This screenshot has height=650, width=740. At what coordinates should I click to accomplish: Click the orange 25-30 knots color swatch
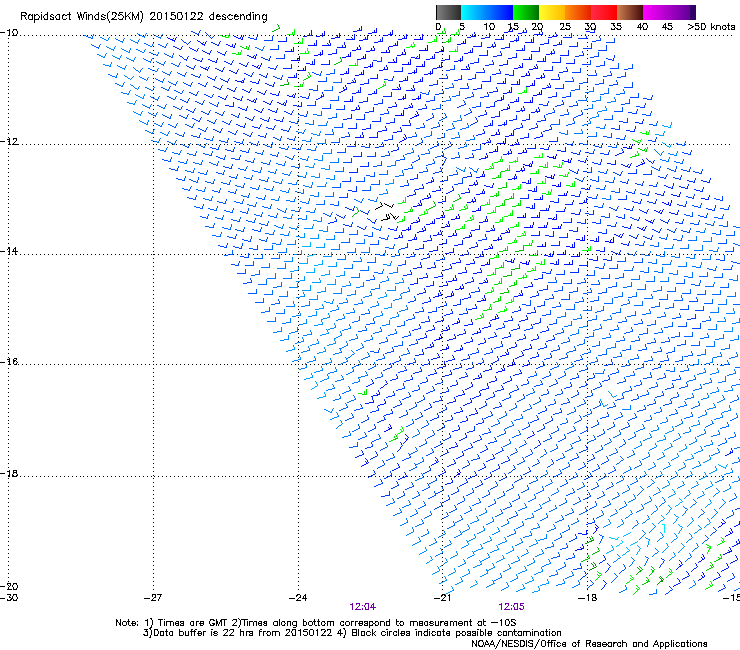(x=578, y=12)
